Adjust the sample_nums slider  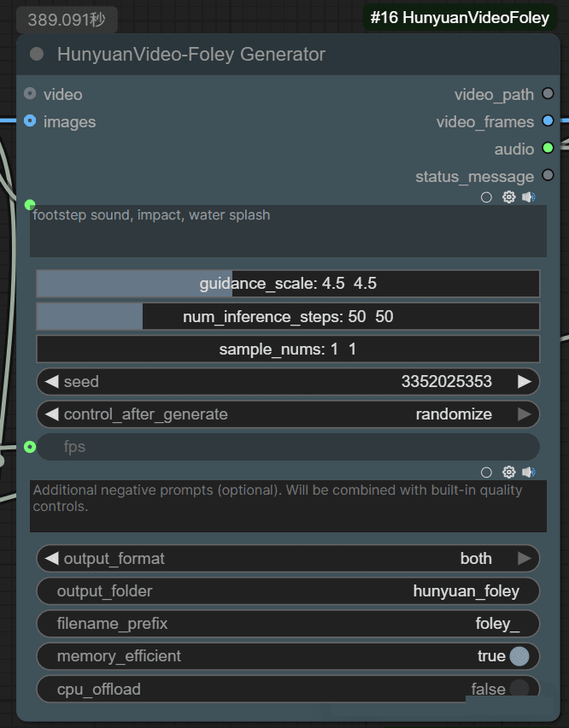[x=288, y=349]
